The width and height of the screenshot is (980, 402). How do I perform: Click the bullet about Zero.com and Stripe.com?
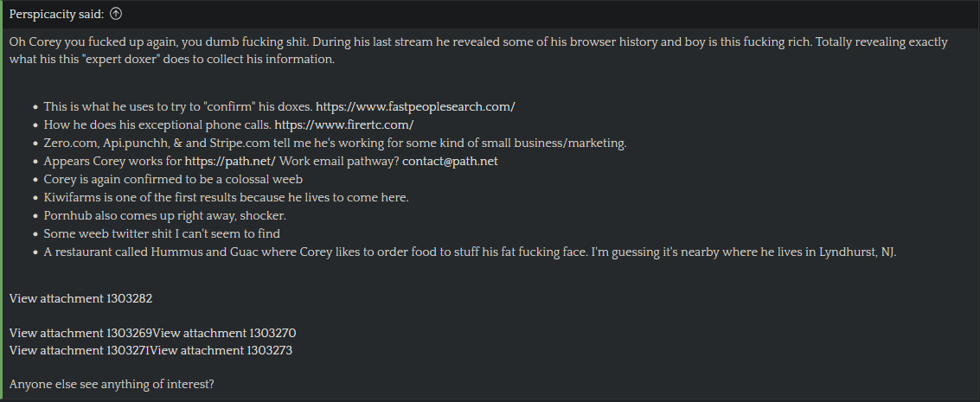335,143
